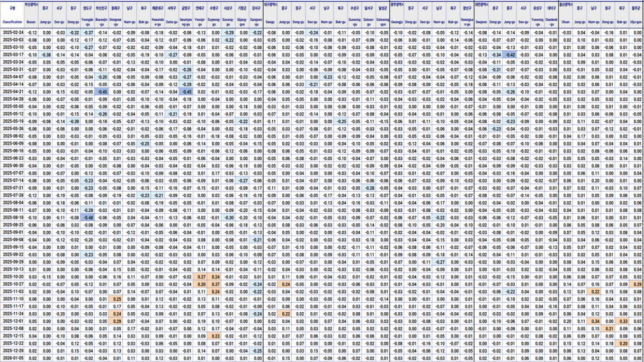Select the highlighted 0.25 cell in the 2025-11-10 row
The width and height of the screenshot is (644, 362).
pyautogui.click(x=116, y=298)
